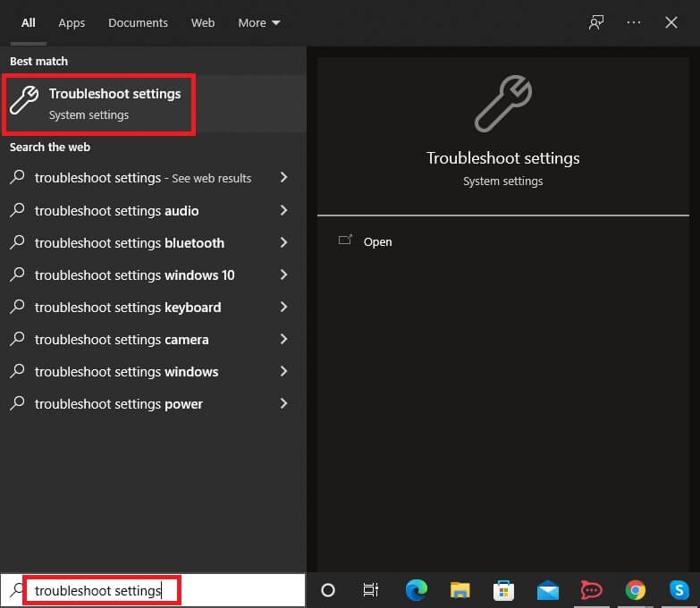Screen dimensions: 700x608
Task: Open Microsoft Store taskbar icon
Action: coord(504,590)
